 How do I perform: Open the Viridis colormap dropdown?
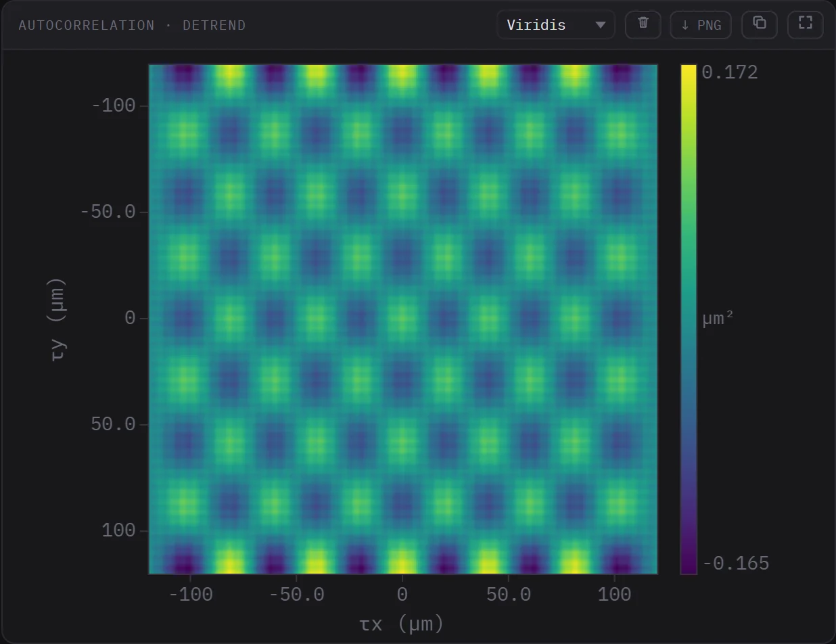pos(555,25)
